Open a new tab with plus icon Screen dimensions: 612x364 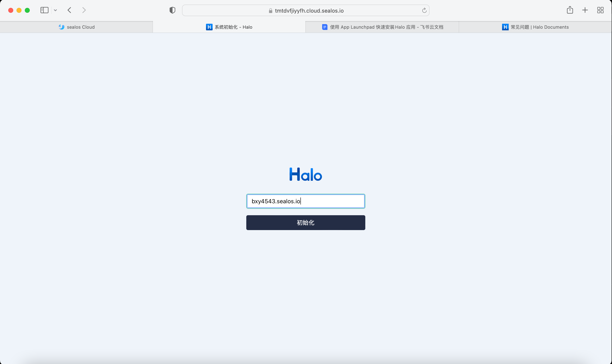click(x=585, y=10)
